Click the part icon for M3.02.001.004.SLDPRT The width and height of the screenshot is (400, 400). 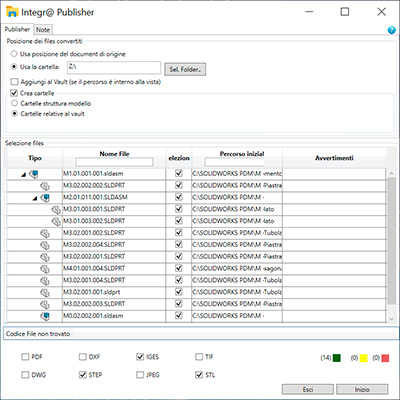pyautogui.click(x=45, y=281)
